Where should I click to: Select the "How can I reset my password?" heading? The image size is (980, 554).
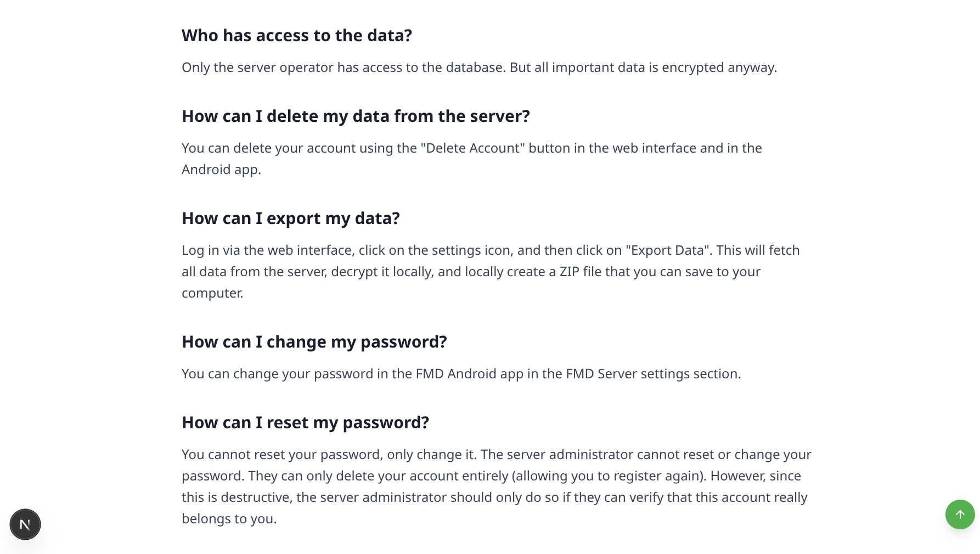(305, 423)
